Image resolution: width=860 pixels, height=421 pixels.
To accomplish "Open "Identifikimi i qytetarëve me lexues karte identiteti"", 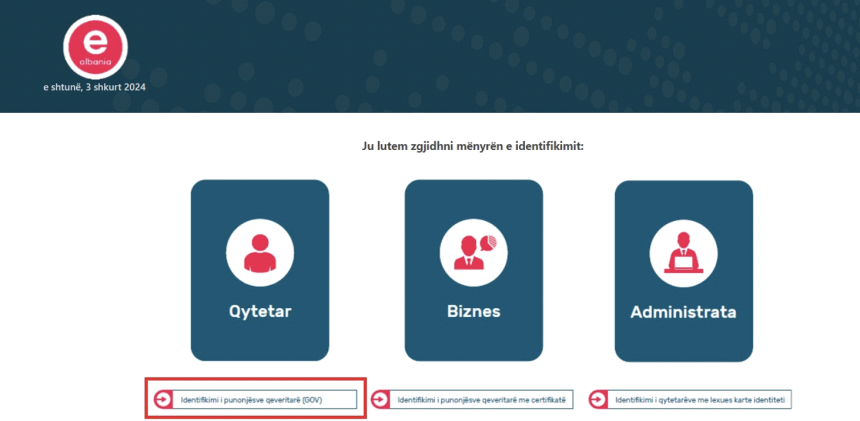I will click(x=700, y=400).
